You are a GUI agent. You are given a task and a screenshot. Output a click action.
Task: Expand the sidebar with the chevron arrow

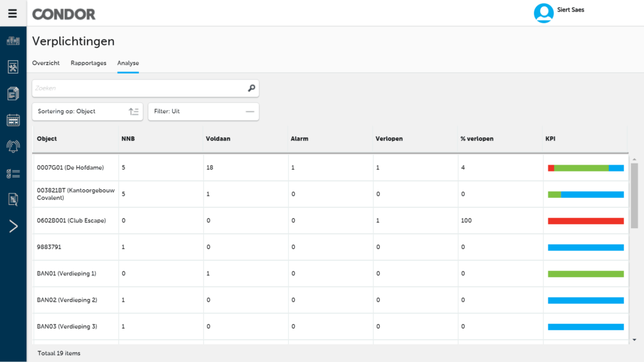(13, 226)
